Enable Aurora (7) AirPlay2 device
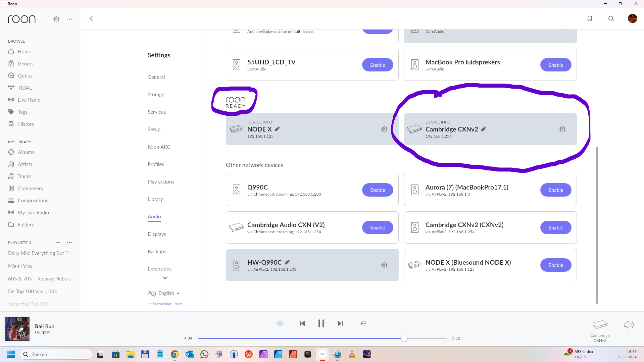The width and height of the screenshot is (644, 362). point(556,190)
